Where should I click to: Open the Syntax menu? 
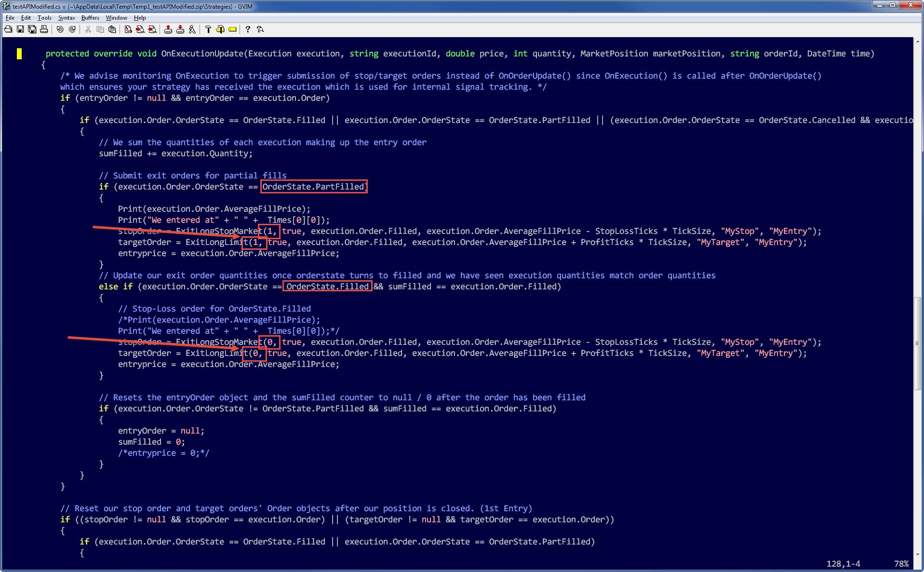(67, 18)
